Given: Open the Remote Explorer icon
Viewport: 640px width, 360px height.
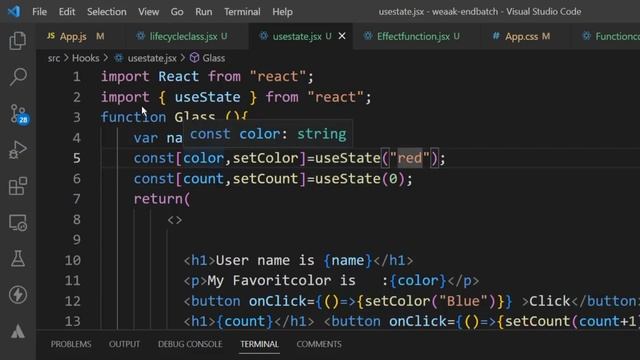Looking at the screenshot, I should pyautogui.click(x=18, y=223).
